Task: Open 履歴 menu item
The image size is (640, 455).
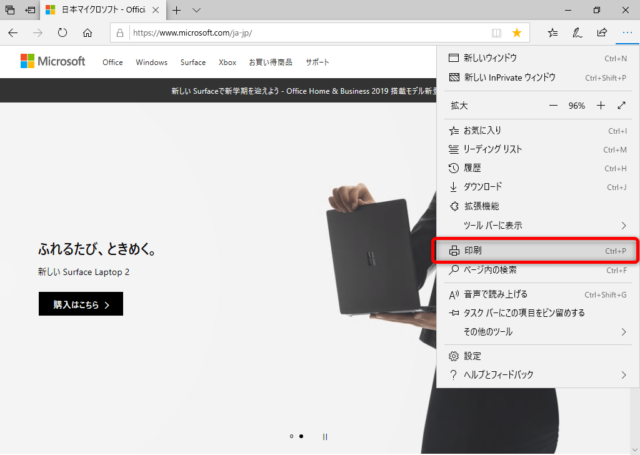Action: 538,168
